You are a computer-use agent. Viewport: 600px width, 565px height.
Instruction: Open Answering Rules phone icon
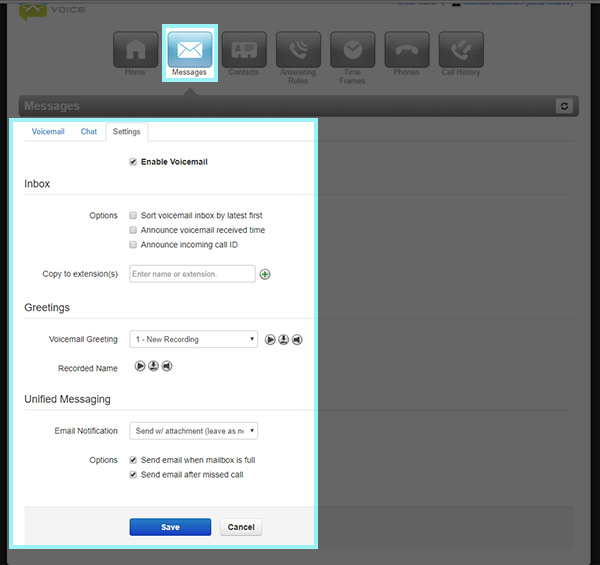tap(298, 49)
